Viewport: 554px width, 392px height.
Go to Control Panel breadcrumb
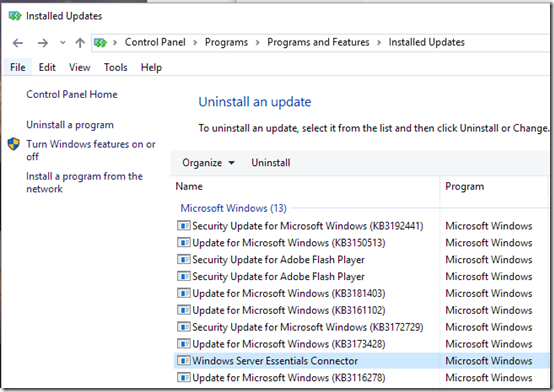click(x=155, y=42)
